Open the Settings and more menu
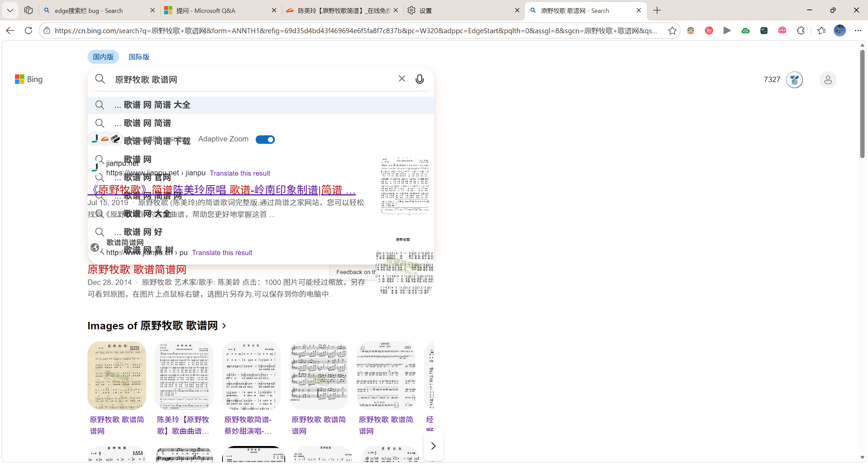Image resolution: width=868 pixels, height=464 pixels. coord(858,31)
